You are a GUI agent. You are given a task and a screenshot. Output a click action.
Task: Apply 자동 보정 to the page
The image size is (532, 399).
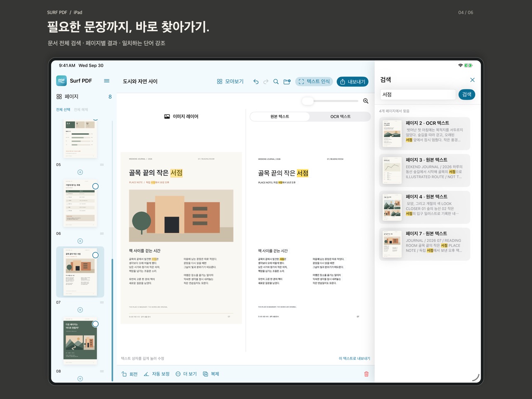157,374
